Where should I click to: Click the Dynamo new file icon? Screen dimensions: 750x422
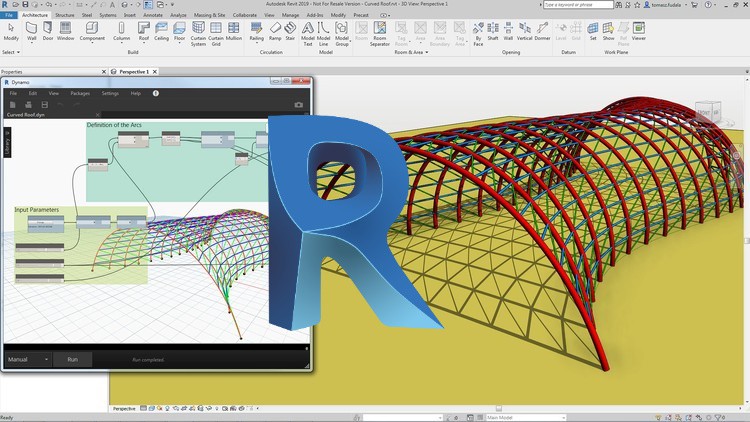(13, 104)
